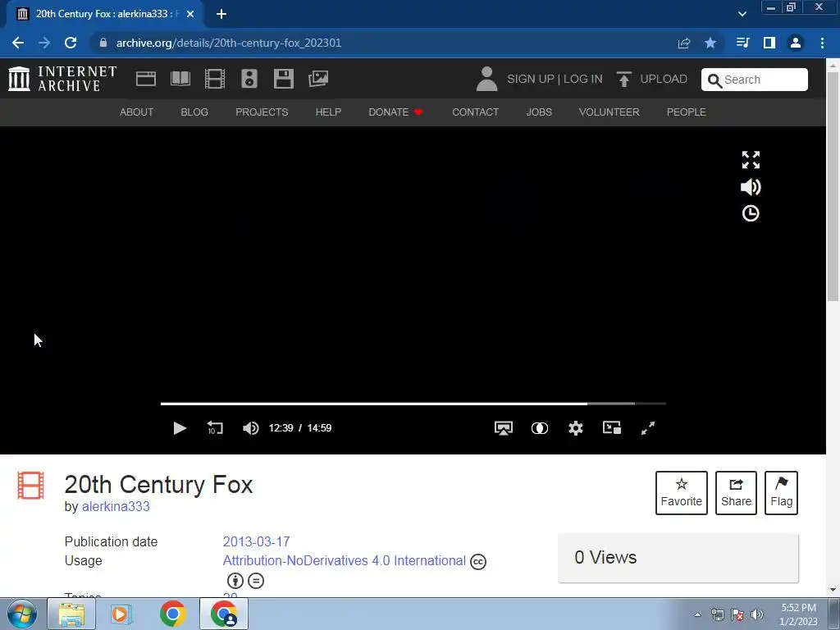Screen dimensions: 840x630
Task: Rewind the video 10 seconds
Action: pyautogui.click(x=215, y=428)
